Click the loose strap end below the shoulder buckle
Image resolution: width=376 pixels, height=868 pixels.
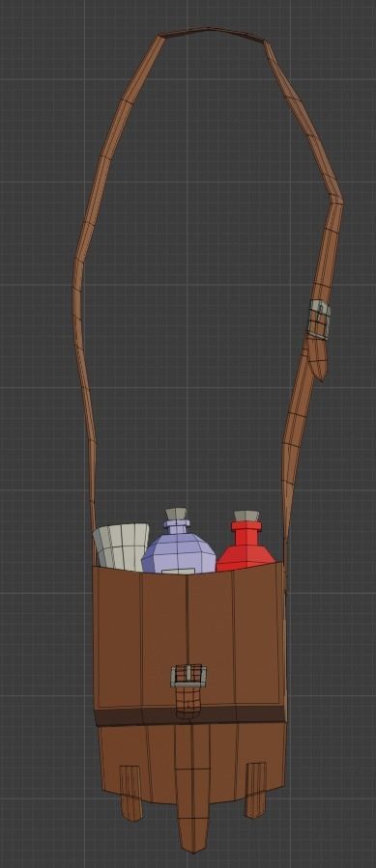click(318, 359)
